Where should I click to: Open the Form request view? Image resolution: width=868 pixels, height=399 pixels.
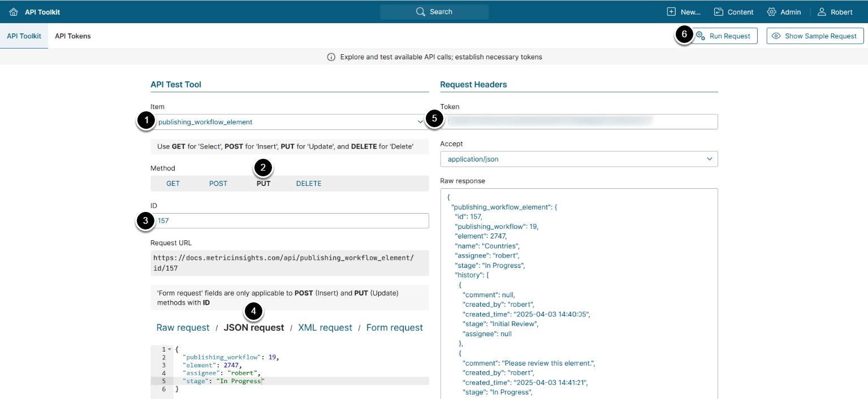[394, 328]
